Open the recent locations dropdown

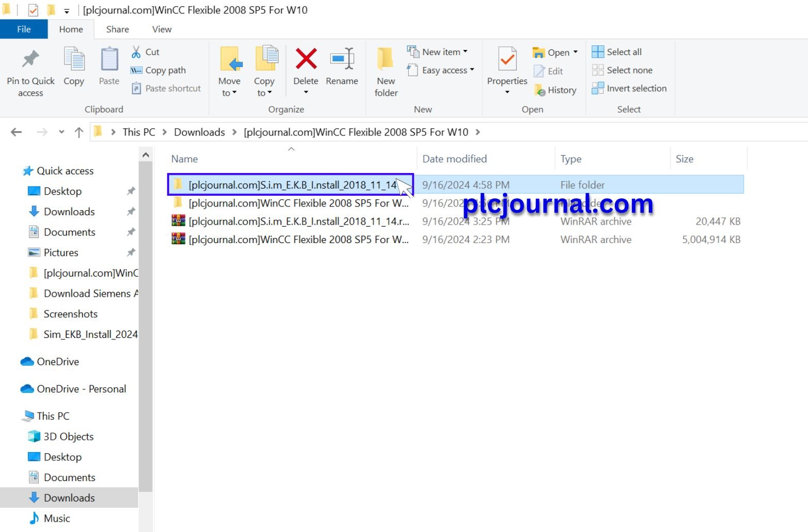point(61,132)
